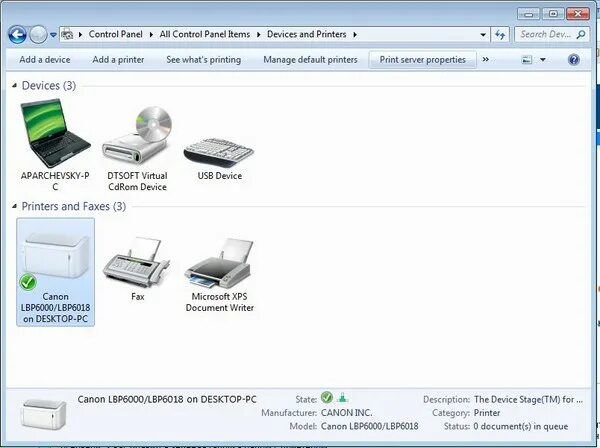Click the default-printer green checkmark badge
The height and width of the screenshot is (448, 600).
coord(28,282)
